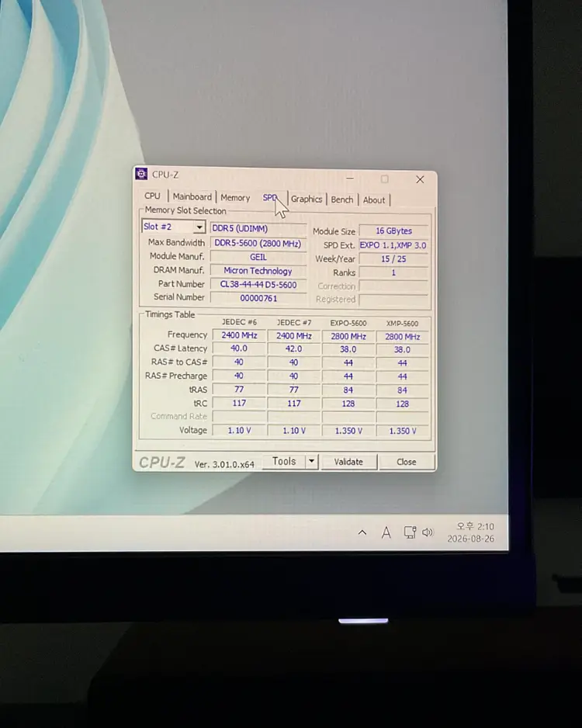Click EXPO-5600 tRAS value 84
This screenshot has width=582, height=728.
tap(348, 390)
